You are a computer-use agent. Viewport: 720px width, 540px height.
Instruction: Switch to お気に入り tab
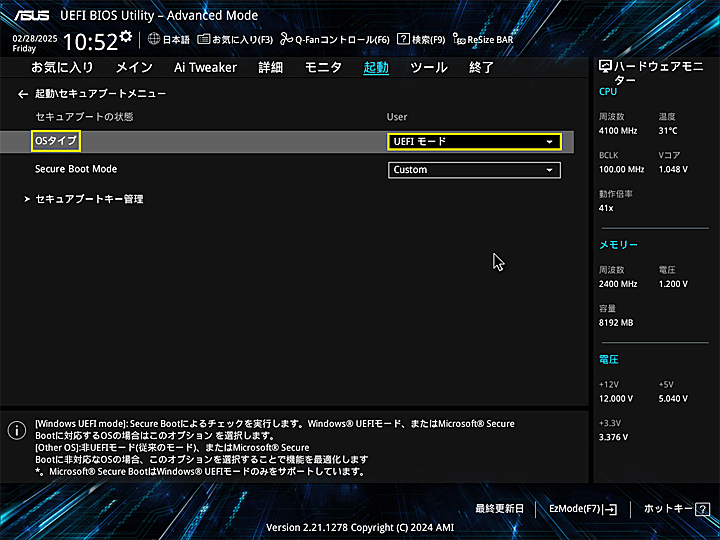[x=62, y=68]
